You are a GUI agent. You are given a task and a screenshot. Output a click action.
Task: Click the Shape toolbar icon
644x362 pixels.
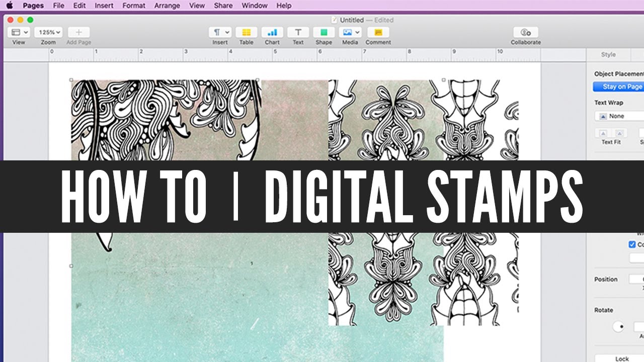[x=324, y=32]
